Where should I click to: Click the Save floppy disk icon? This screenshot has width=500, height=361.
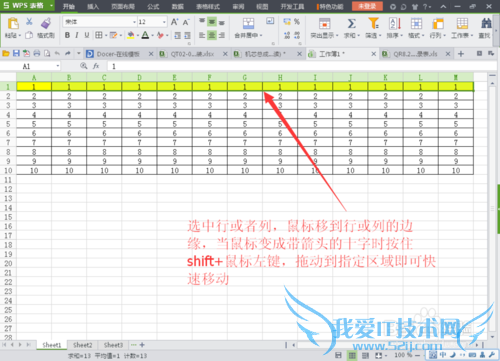16,53
